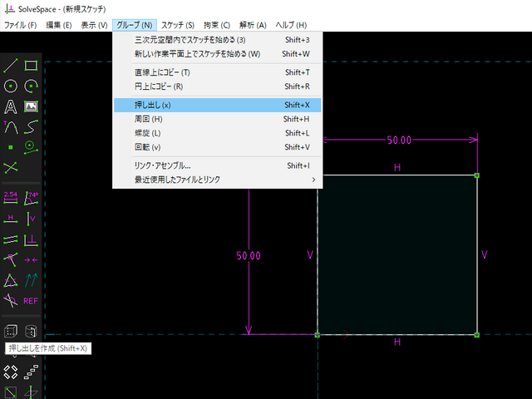532x399 pixels.
Task: Select the square's top-right corner point
Action: click(x=476, y=175)
